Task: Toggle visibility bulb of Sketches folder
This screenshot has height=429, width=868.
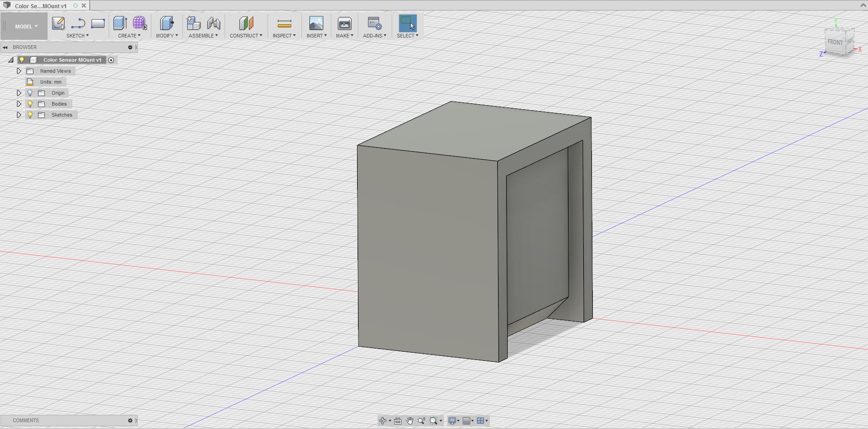Action: coord(30,115)
